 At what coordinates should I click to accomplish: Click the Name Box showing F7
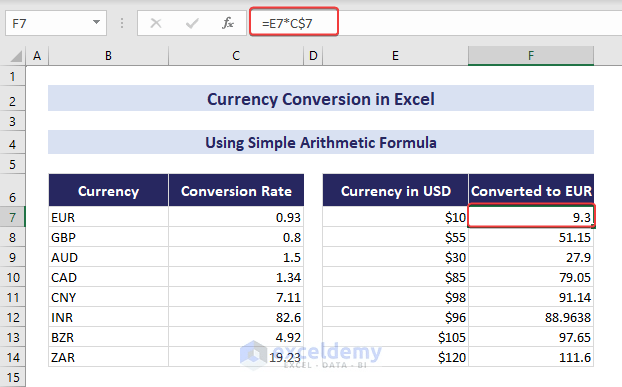56,23
